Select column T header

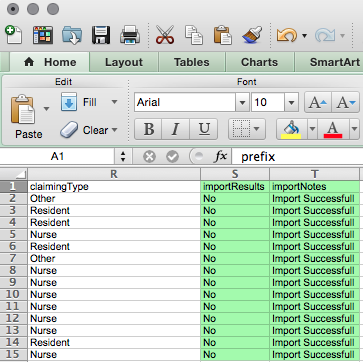[314, 174]
